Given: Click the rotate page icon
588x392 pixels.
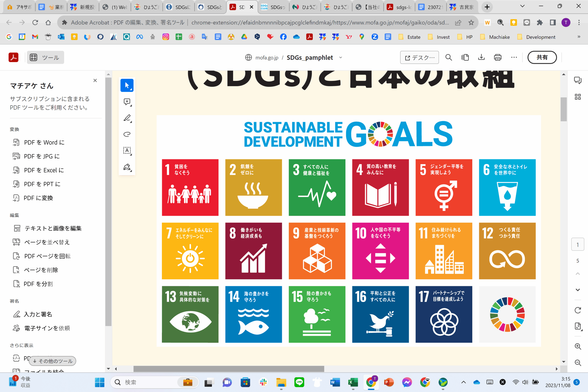Looking at the screenshot, I should point(577,310).
